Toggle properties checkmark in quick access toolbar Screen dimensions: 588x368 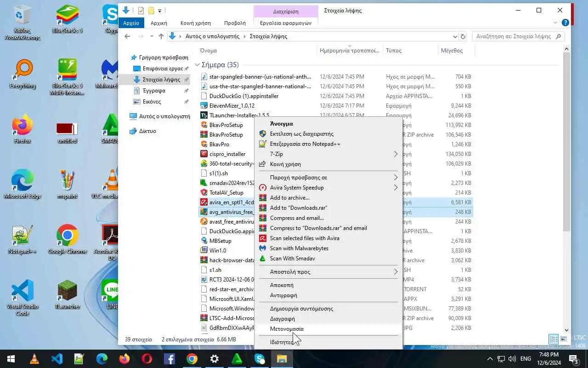(141, 11)
